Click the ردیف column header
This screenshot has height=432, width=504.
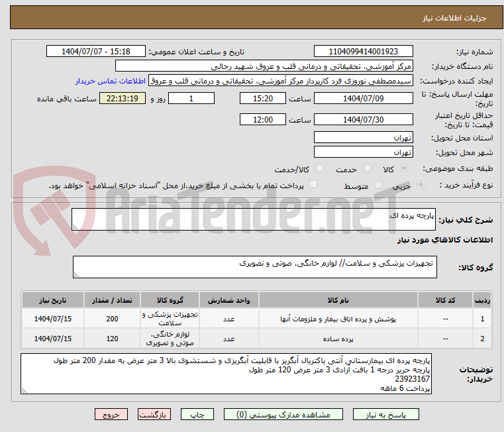(482, 300)
